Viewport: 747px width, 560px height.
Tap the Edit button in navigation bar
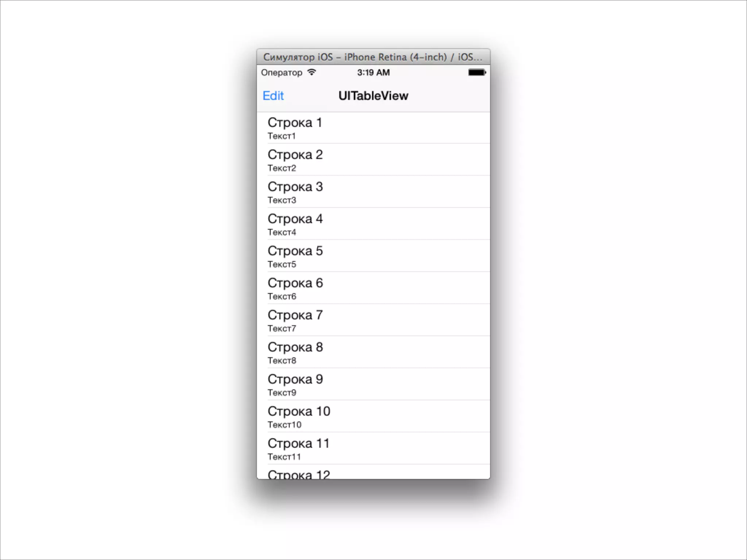point(273,96)
